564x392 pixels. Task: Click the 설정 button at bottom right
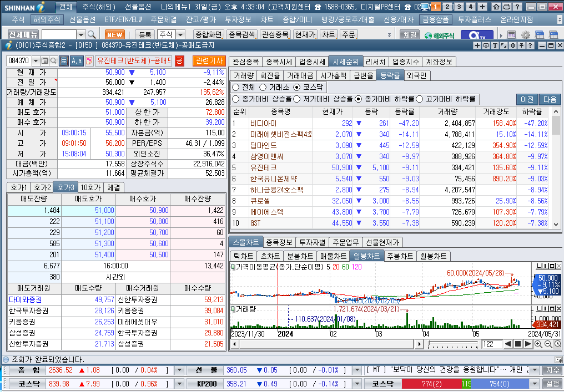tap(552, 384)
